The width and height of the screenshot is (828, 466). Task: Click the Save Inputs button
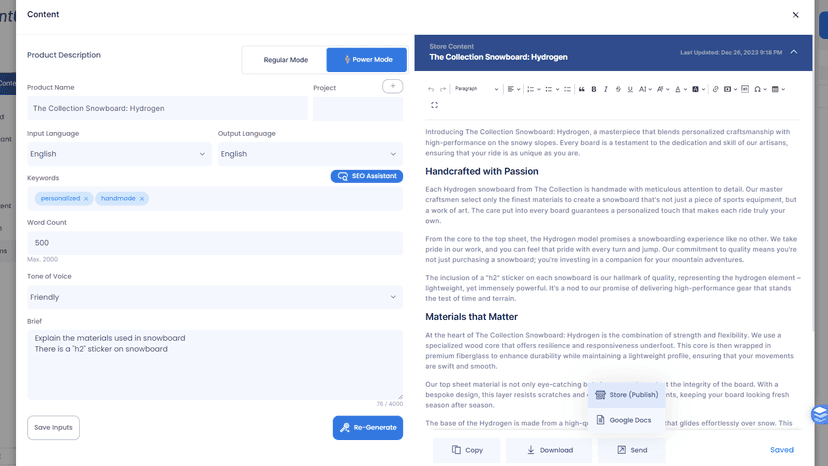(x=53, y=427)
